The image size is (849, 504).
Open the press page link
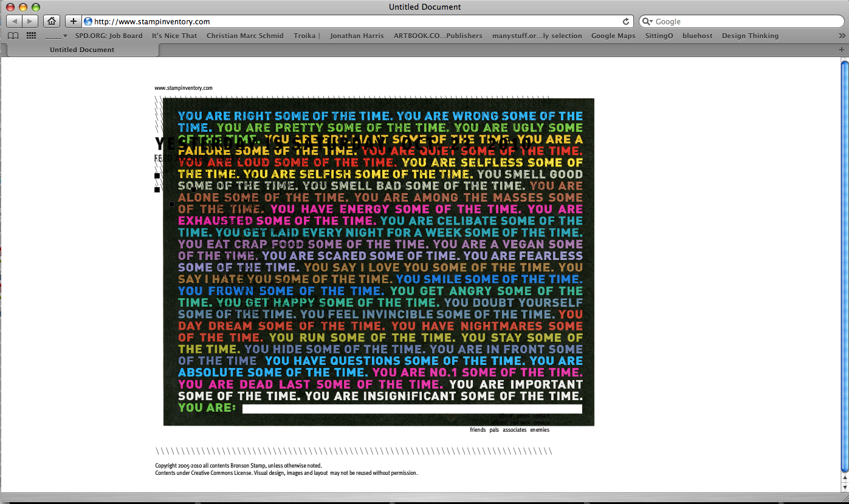(x=523, y=416)
